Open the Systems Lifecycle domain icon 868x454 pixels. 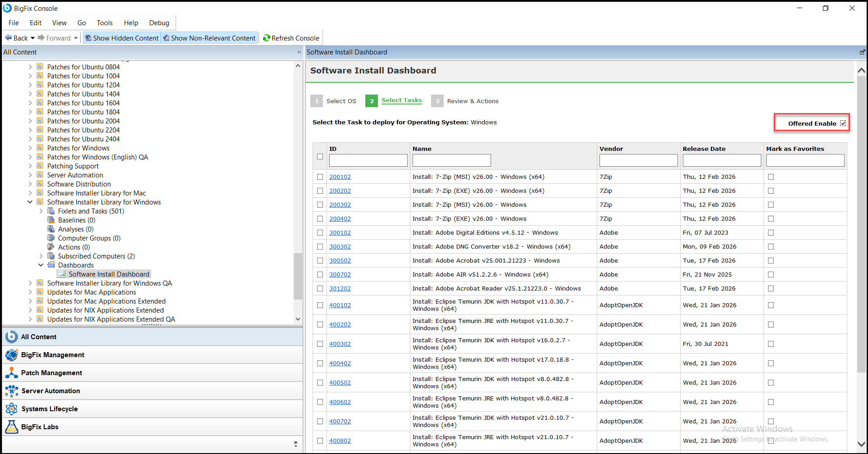click(x=11, y=409)
